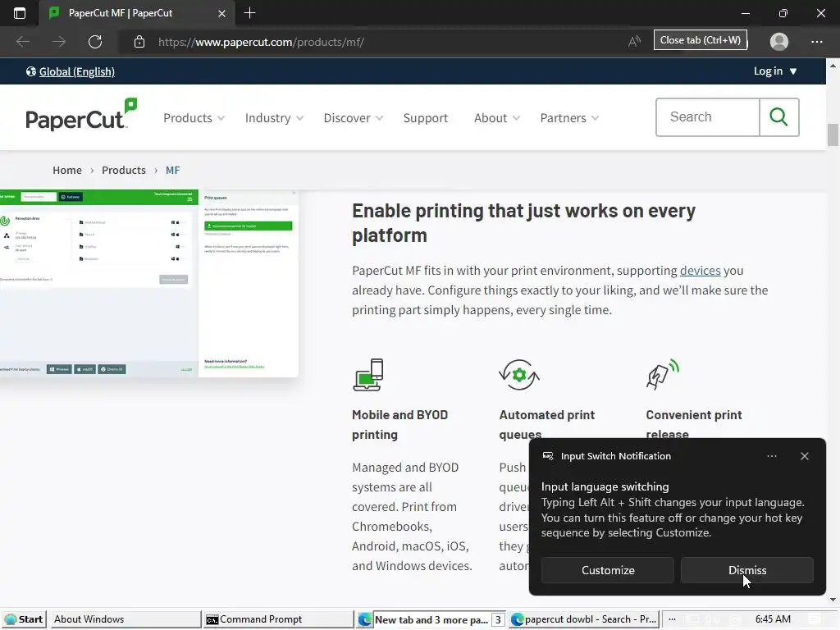Click the address bar URL field
Screen dimensions: 840x630
pyautogui.click(x=386, y=42)
